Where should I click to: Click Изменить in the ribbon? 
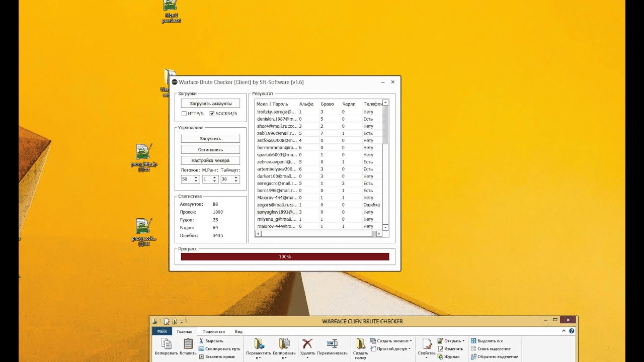tap(450, 348)
